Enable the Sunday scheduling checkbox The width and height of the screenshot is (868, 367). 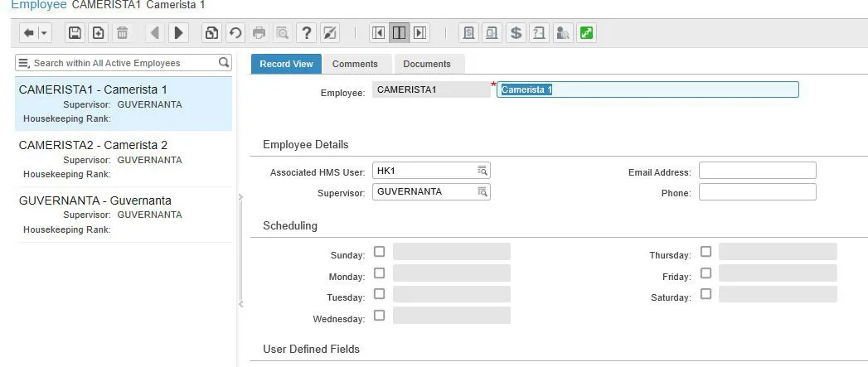[x=379, y=252]
